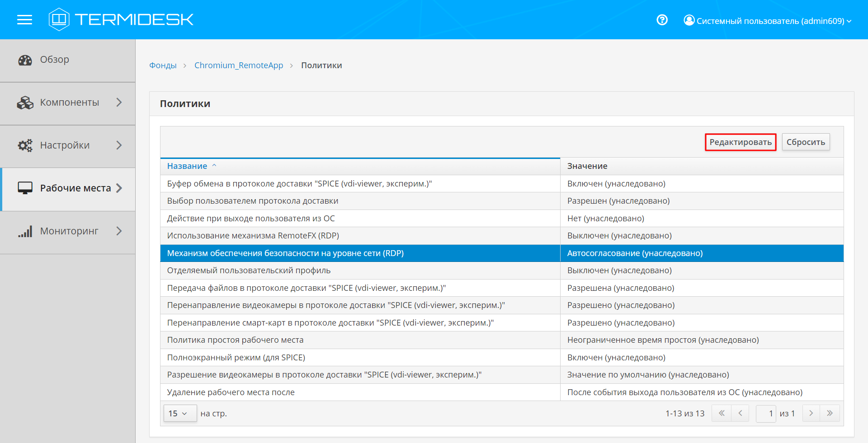Click the Сбросить button
This screenshot has width=868, height=443.
pyautogui.click(x=805, y=142)
